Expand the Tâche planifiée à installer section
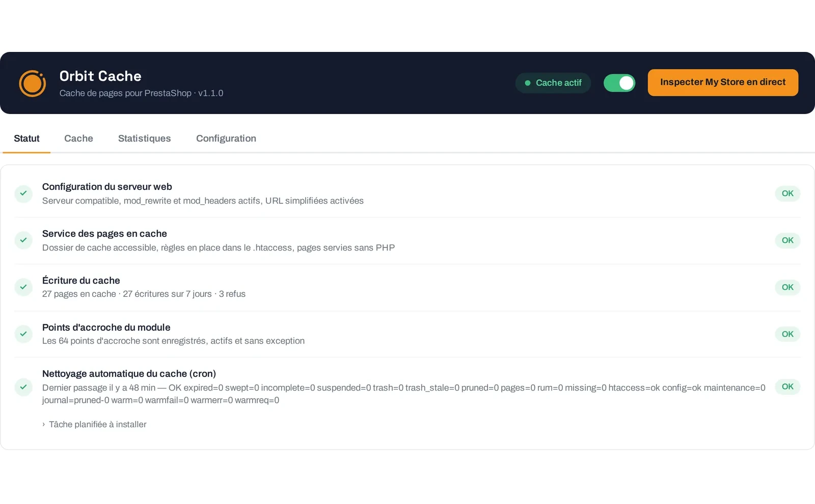Image resolution: width=815 pixels, height=504 pixels. click(95, 424)
